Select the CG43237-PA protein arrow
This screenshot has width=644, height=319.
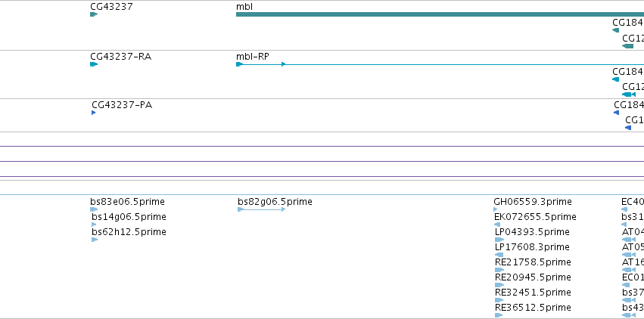tap(94, 113)
